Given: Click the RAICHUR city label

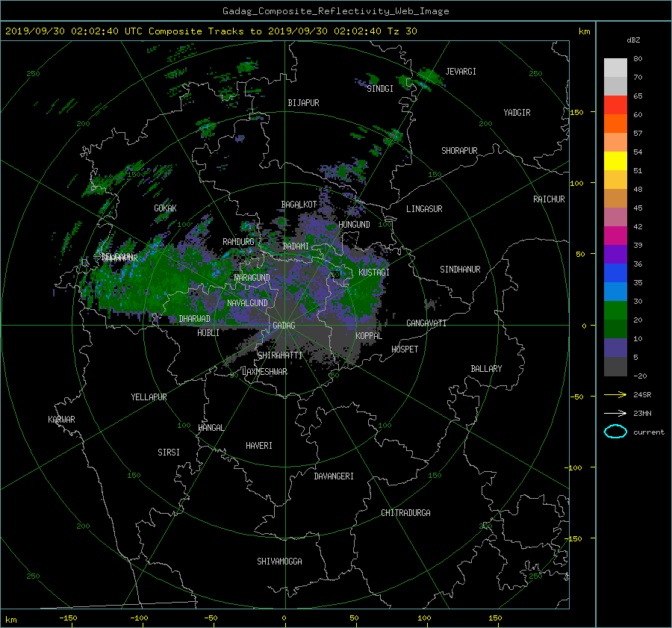Looking at the screenshot, I should (x=549, y=199).
